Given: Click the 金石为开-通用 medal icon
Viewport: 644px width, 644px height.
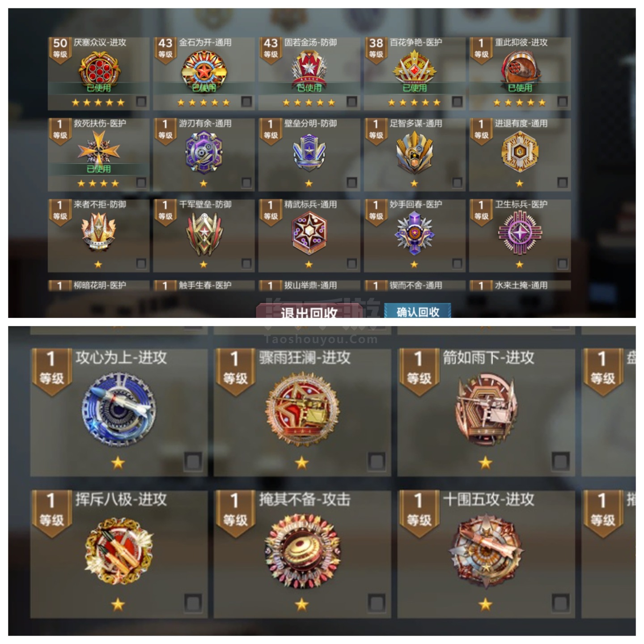Looking at the screenshot, I should pyautogui.click(x=204, y=70).
